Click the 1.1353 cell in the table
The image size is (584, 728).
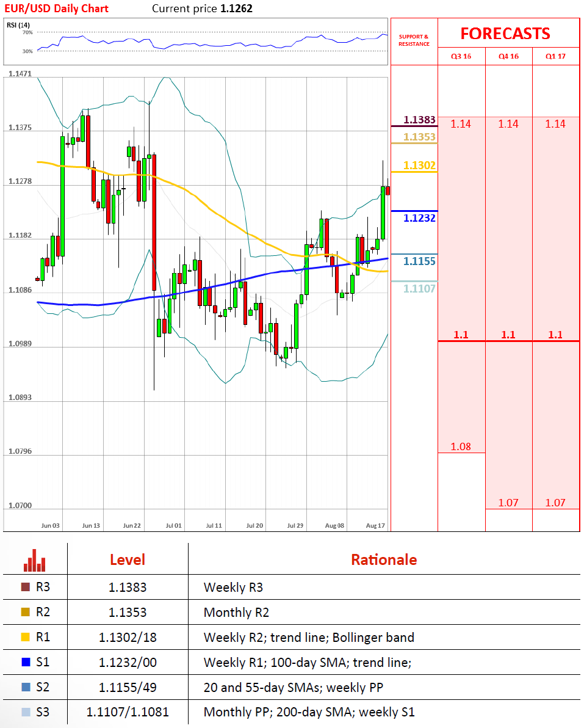(x=128, y=613)
